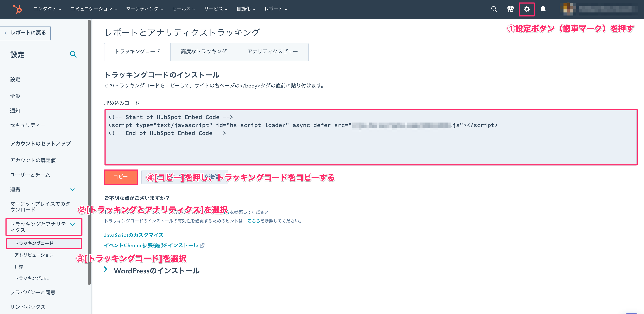Click the sidebar vertical scrollbar
This screenshot has height=314, width=644.
(90, 152)
